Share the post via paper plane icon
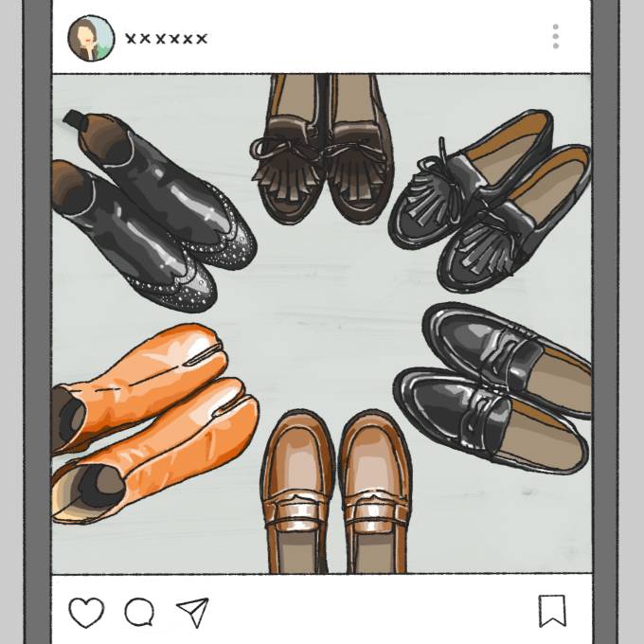 click(x=193, y=612)
